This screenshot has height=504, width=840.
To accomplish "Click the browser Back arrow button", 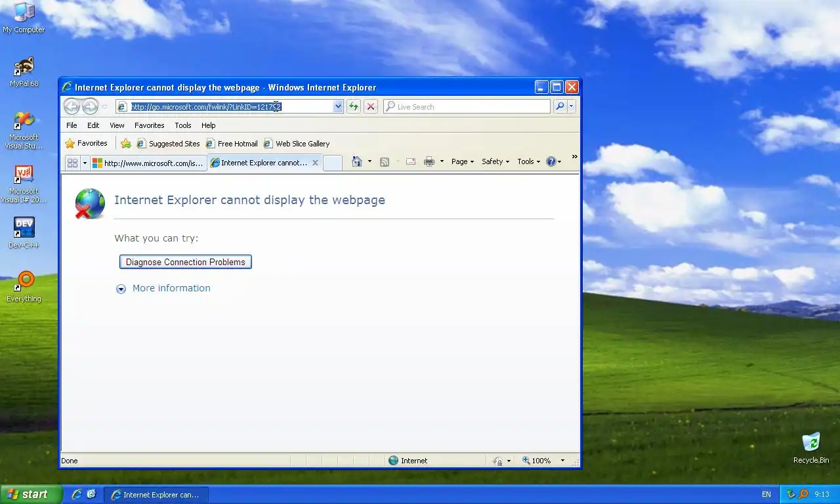I will click(72, 106).
